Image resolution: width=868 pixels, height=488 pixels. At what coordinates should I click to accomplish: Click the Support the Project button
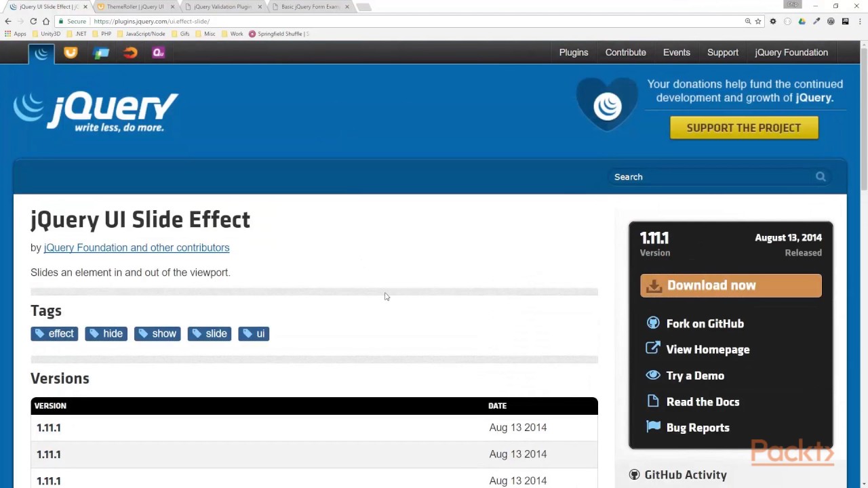(744, 127)
